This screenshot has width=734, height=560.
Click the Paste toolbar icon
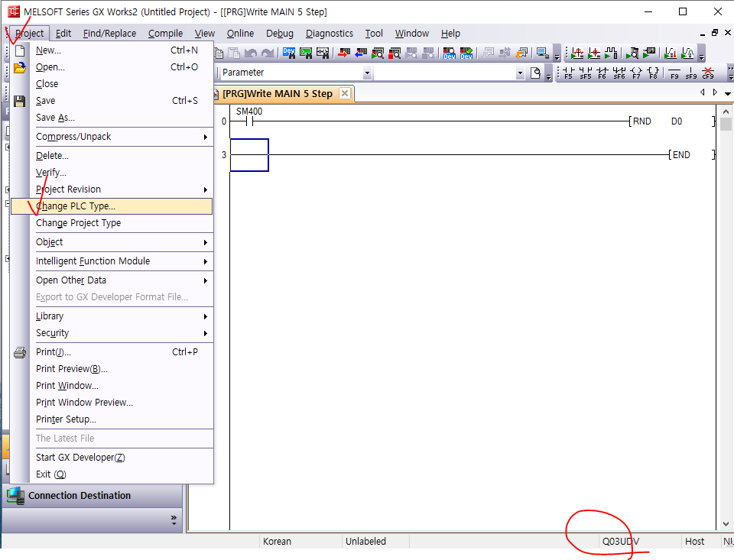point(234,53)
